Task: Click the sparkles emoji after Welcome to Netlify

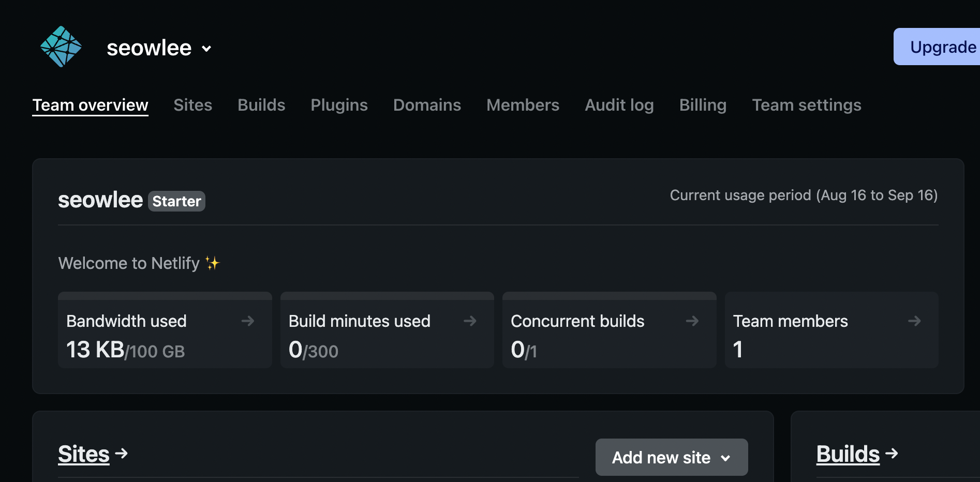Action: [212, 263]
